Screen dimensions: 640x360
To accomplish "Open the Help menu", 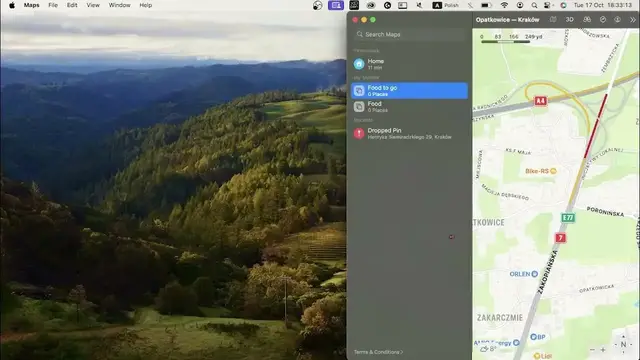I will pyautogui.click(x=146, y=5).
